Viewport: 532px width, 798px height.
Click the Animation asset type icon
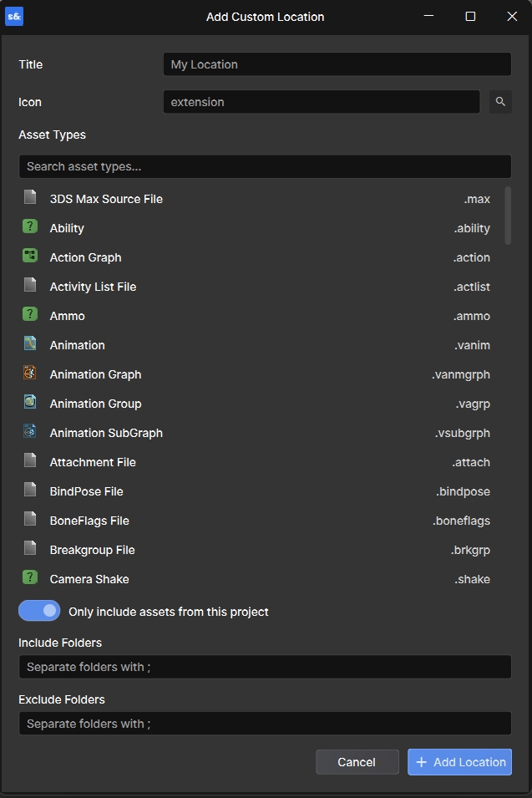tap(30, 344)
